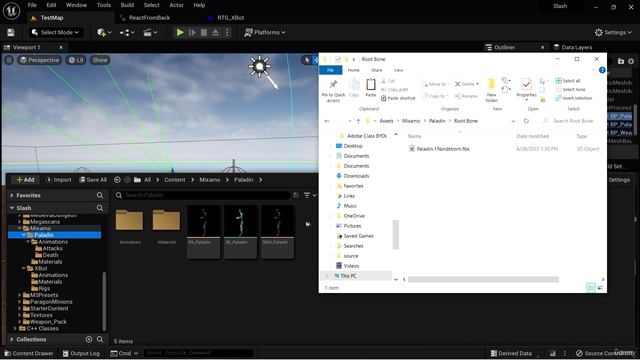Click the Content Drawer status bar button
This screenshot has width=640, height=360.
click(29, 353)
